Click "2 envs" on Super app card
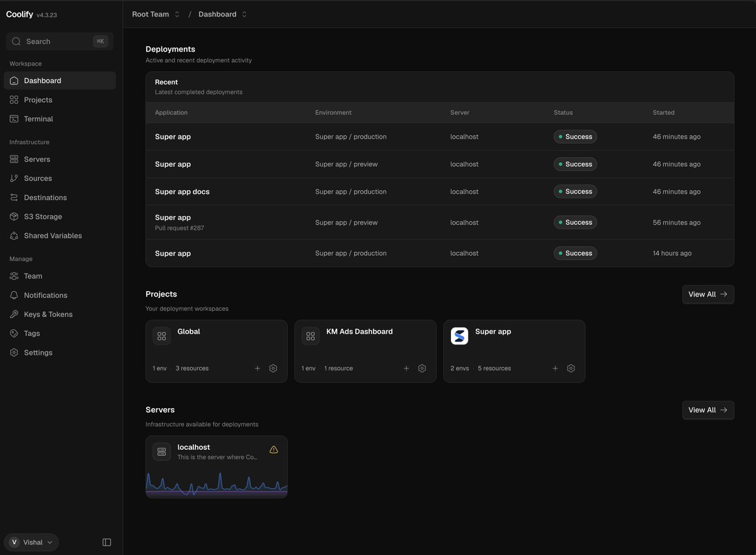 tap(460, 369)
